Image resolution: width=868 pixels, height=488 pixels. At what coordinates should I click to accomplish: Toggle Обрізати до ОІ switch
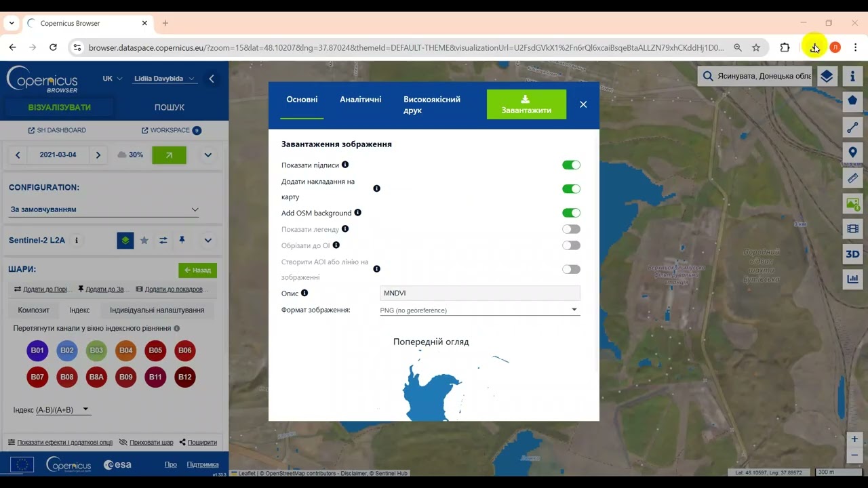(x=571, y=245)
